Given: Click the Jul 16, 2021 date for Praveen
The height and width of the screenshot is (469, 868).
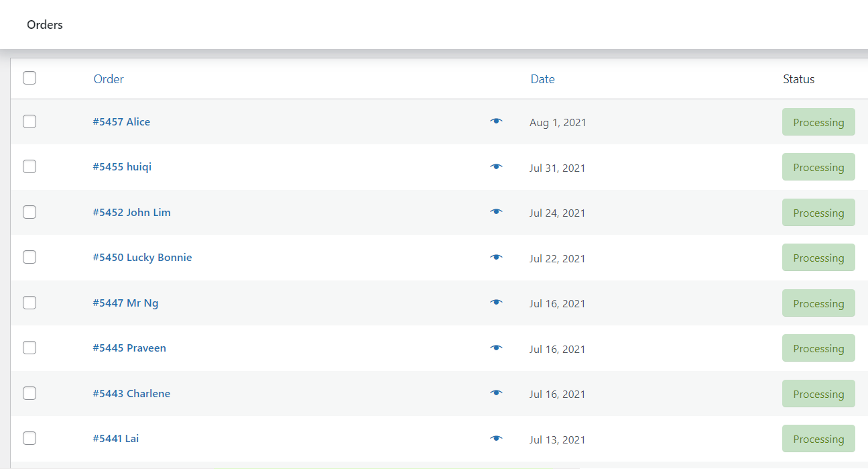Looking at the screenshot, I should coord(557,349).
